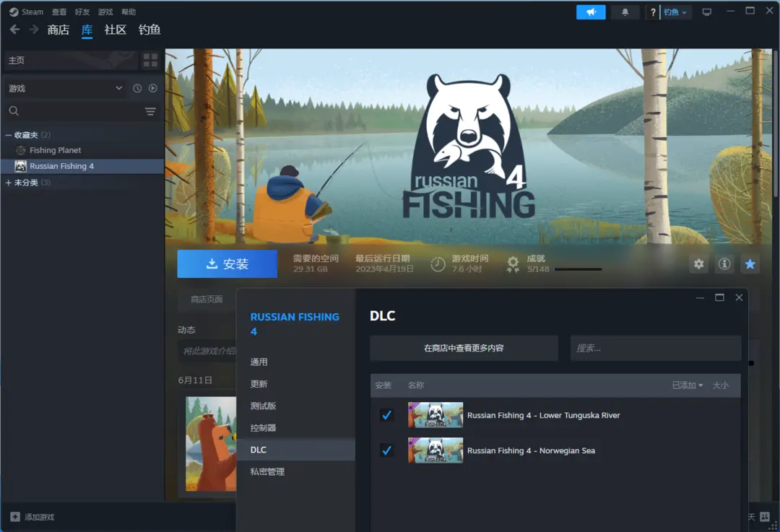Open the 游戏 library filter dropdown
The image size is (780, 532).
(65, 89)
